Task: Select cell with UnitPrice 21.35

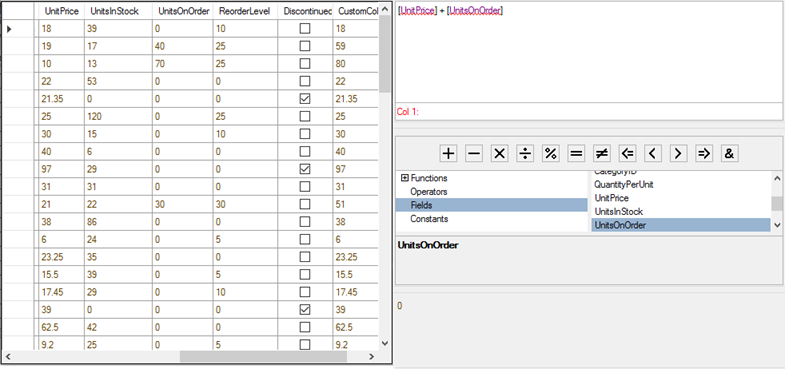Action: (x=62, y=99)
